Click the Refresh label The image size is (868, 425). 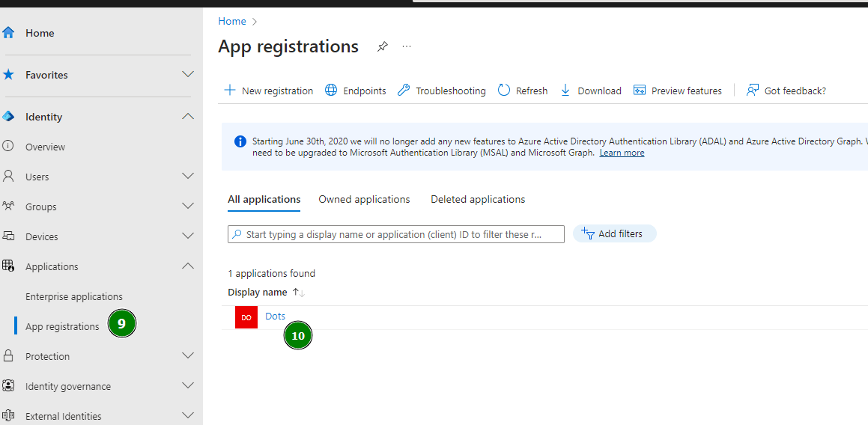(x=532, y=91)
